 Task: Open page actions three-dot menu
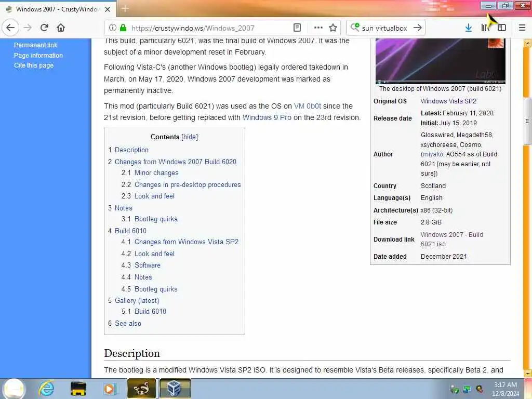pyautogui.click(x=318, y=28)
